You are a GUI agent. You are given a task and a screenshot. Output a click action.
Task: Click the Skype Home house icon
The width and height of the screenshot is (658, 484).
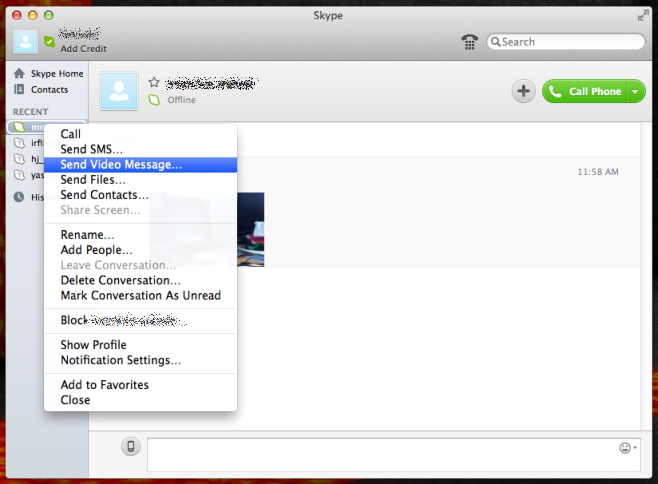tap(19, 73)
